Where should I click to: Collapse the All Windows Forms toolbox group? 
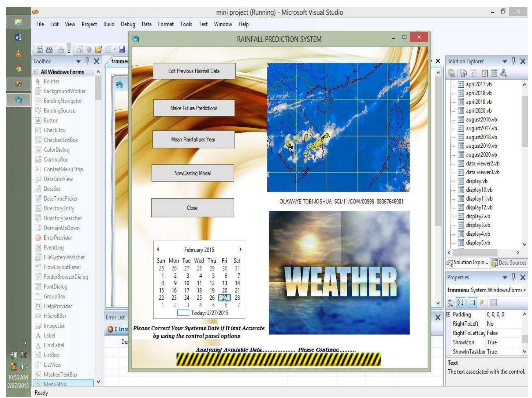point(36,72)
